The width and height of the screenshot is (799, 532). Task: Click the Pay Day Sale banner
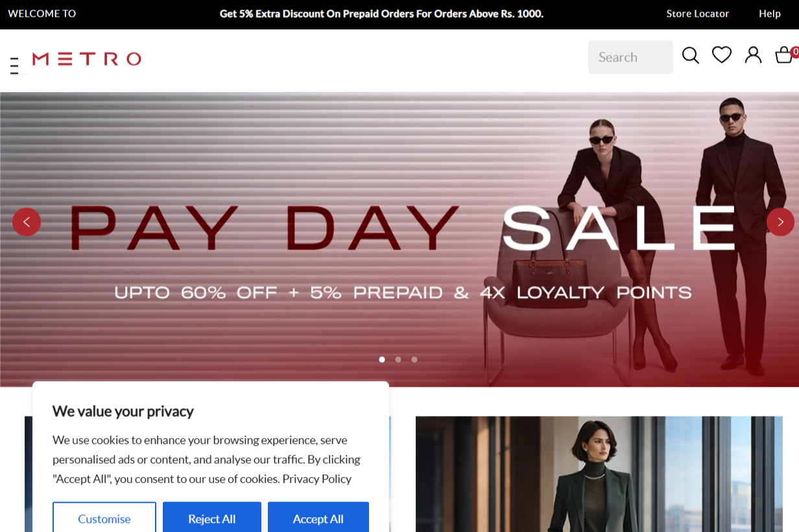pyautogui.click(x=399, y=240)
